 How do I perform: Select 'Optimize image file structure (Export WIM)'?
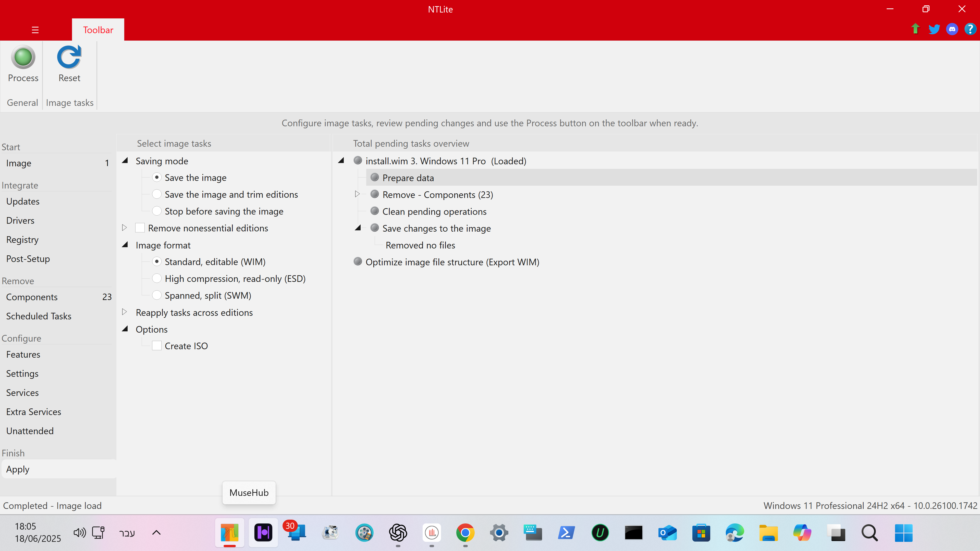pyautogui.click(x=452, y=262)
